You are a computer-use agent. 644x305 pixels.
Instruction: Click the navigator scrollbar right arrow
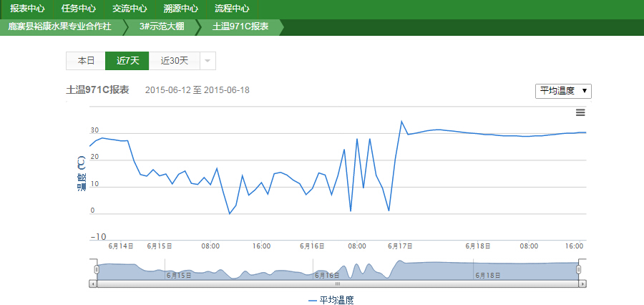[x=583, y=284]
